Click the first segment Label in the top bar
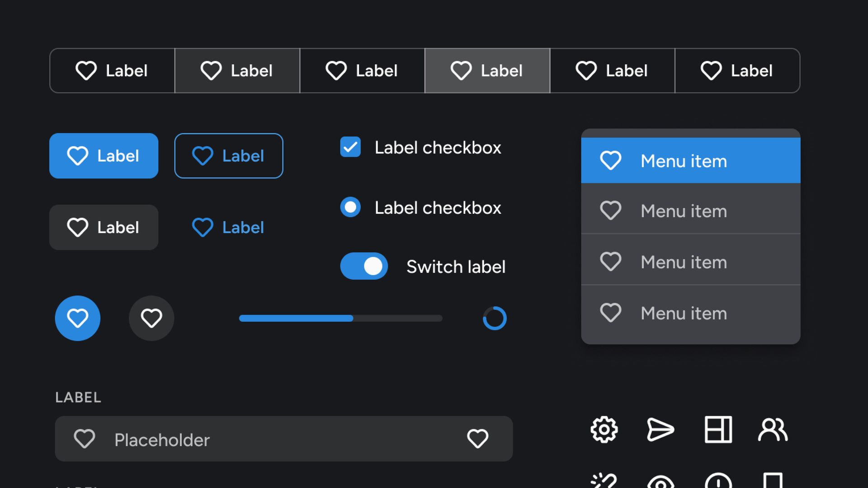The width and height of the screenshot is (868, 488). click(x=112, y=70)
